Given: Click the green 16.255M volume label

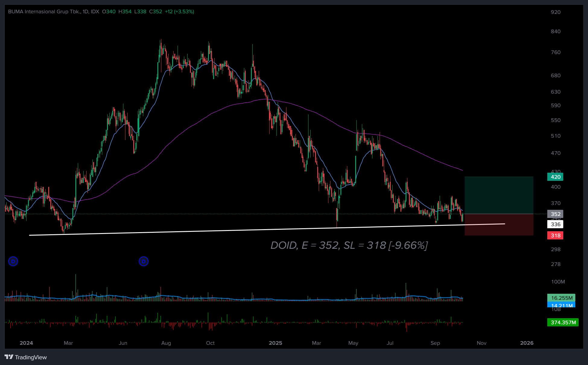Looking at the screenshot, I should coord(561,298).
